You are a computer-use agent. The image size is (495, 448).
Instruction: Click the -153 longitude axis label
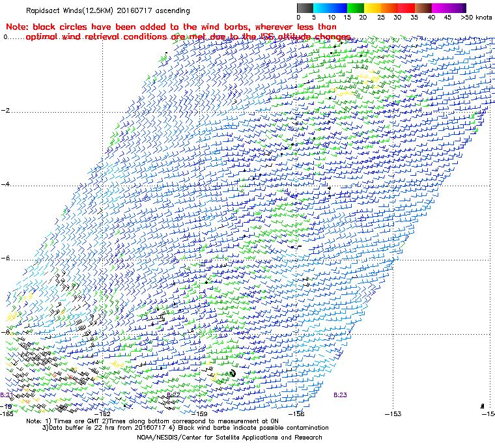(x=393, y=413)
